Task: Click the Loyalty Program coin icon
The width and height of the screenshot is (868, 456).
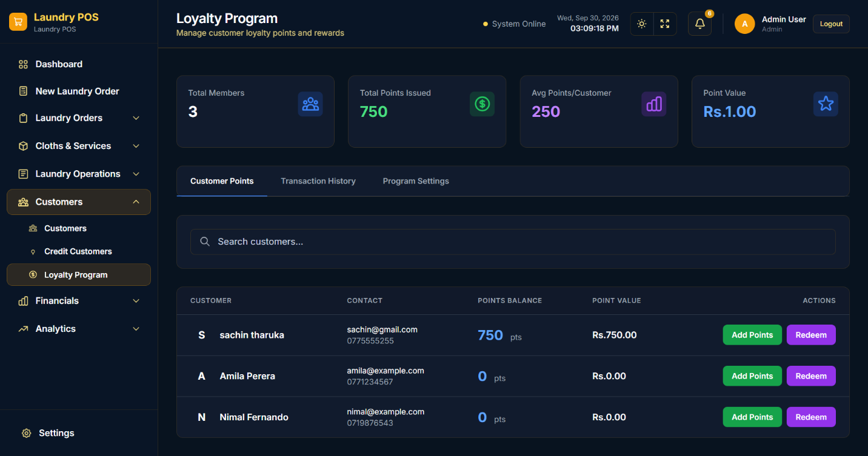Action: [x=33, y=275]
